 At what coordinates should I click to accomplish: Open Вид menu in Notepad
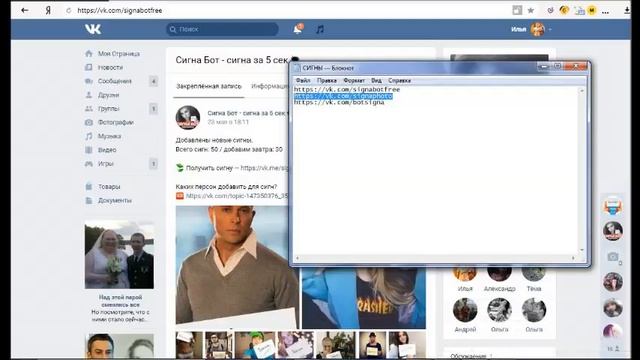[x=376, y=80]
